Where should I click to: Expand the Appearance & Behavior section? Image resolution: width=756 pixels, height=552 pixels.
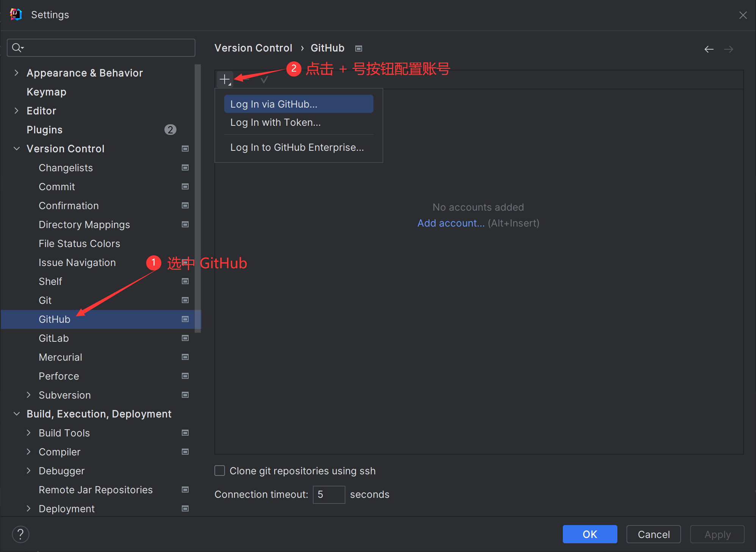[x=16, y=73]
